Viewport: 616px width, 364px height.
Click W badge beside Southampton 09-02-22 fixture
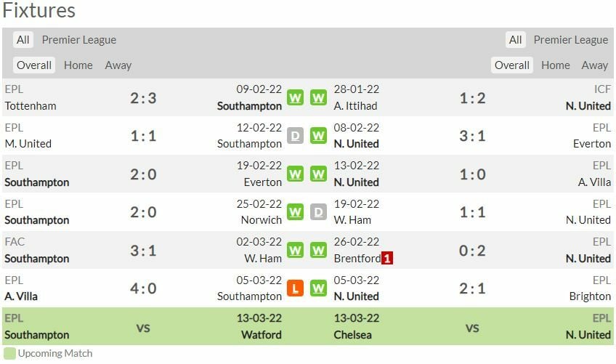(x=295, y=97)
